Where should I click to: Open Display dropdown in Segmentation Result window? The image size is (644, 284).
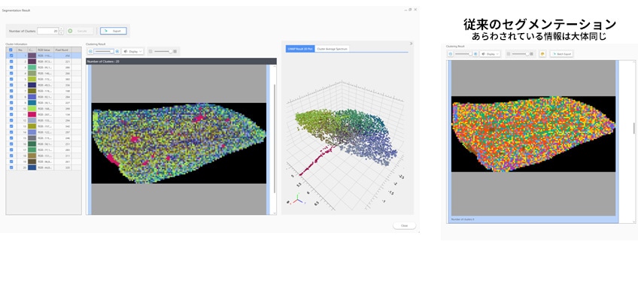pos(132,51)
